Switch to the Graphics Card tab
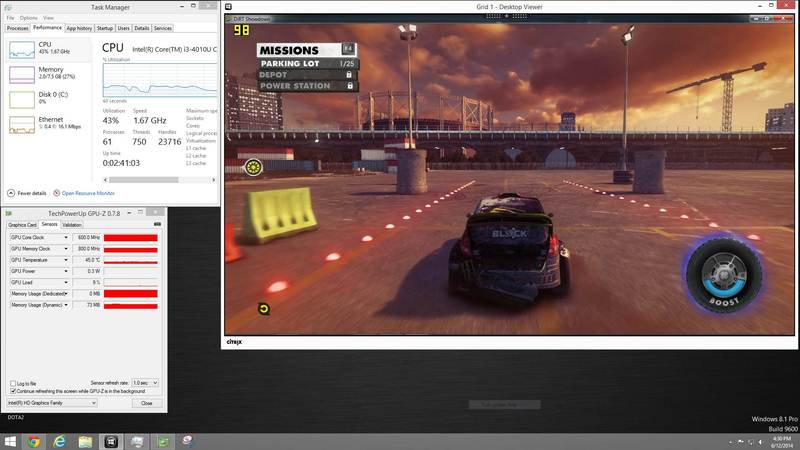Screen dimensions: 800x450 pos(23,225)
